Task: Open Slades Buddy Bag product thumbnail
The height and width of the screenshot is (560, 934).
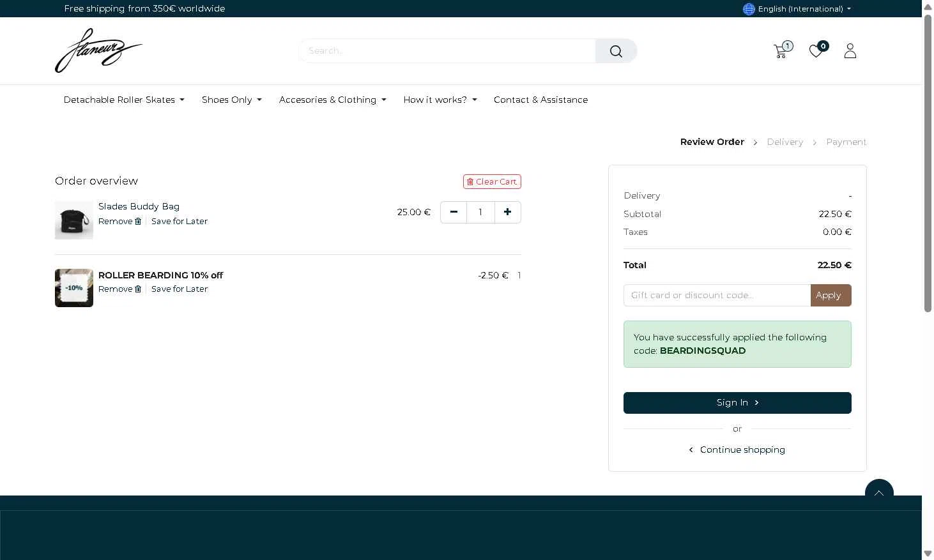Action: click(74, 220)
